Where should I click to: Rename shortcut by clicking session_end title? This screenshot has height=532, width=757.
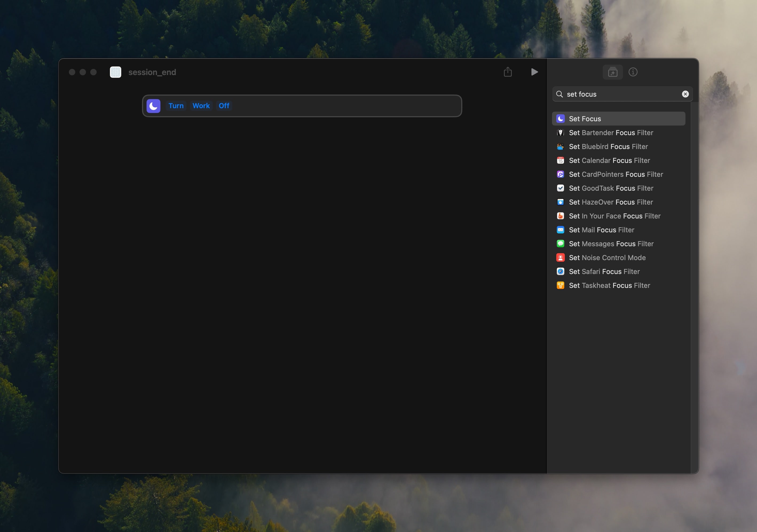pos(152,72)
